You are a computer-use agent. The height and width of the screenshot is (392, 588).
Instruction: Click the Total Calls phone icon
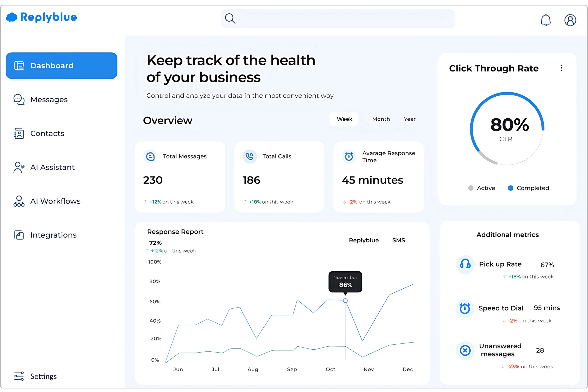249,157
